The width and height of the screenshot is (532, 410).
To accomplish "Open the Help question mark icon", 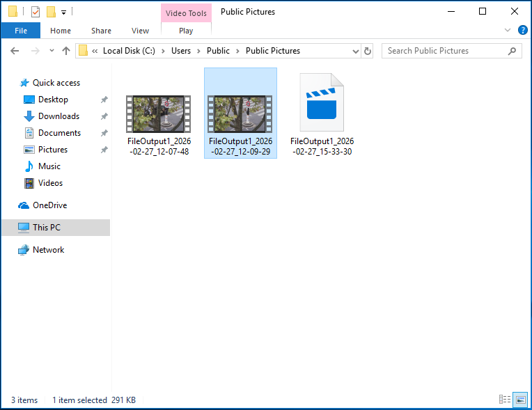I will 522,30.
